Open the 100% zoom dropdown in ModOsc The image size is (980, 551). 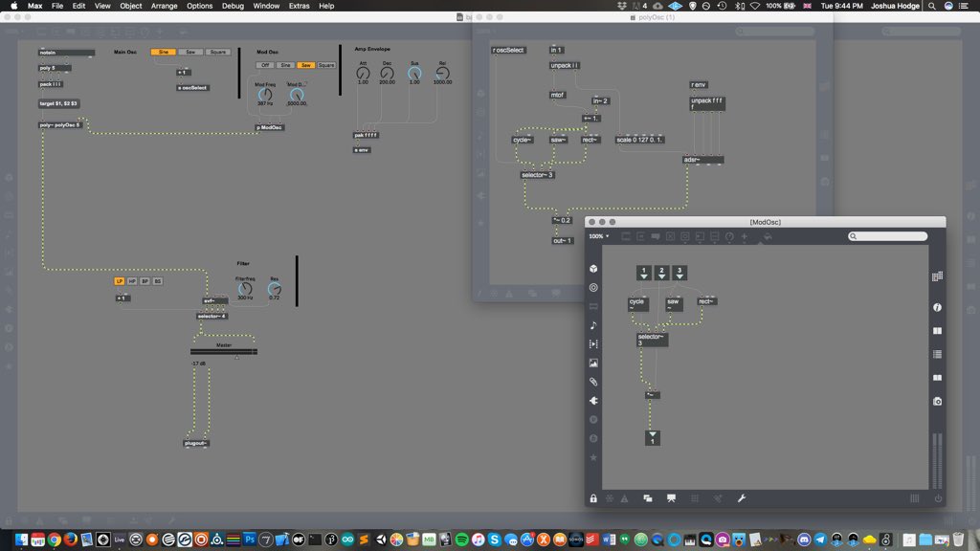click(599, 236)
